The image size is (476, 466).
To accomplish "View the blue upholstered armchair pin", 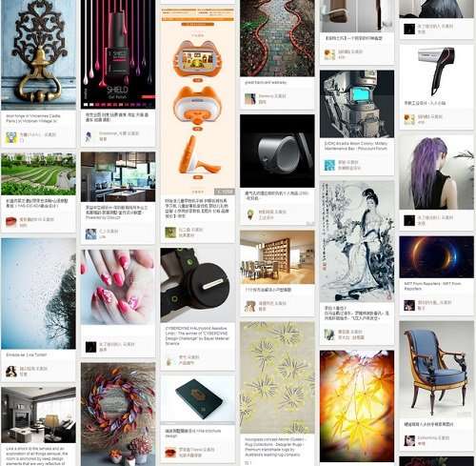I will click(436, 370).
